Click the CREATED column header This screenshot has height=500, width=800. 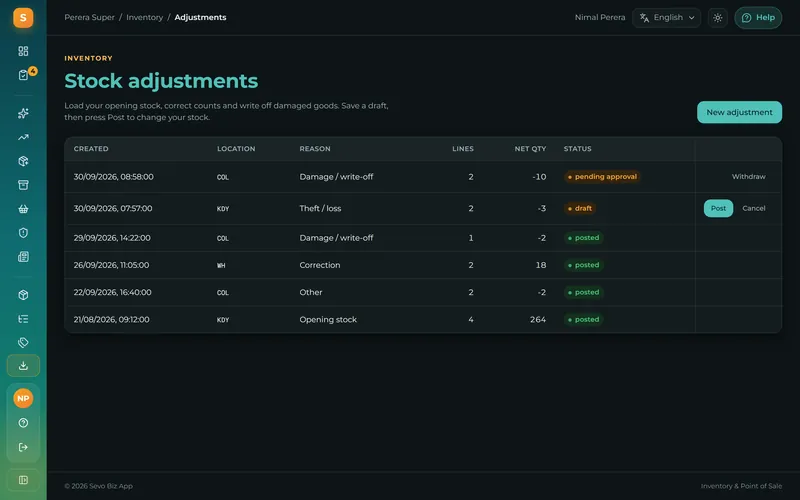[91, 149]
